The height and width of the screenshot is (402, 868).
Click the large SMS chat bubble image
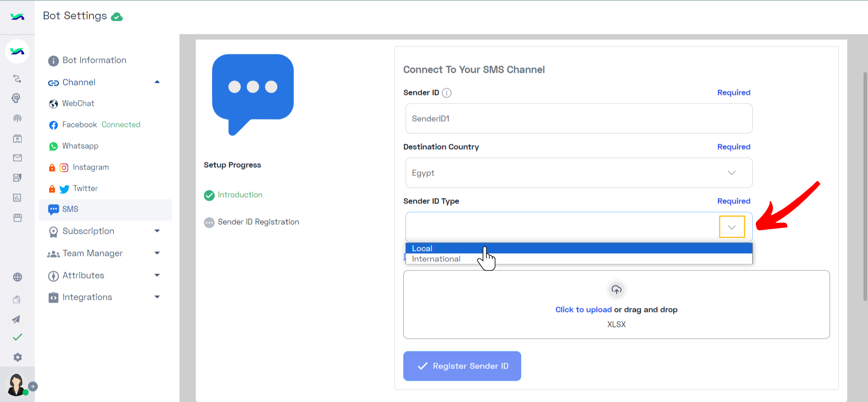click(x=253, y=95)
